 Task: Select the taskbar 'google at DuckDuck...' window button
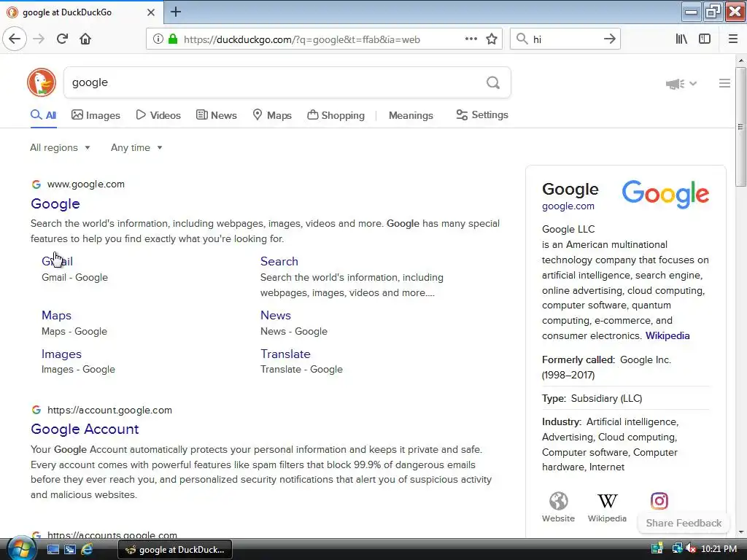(175, 550)
